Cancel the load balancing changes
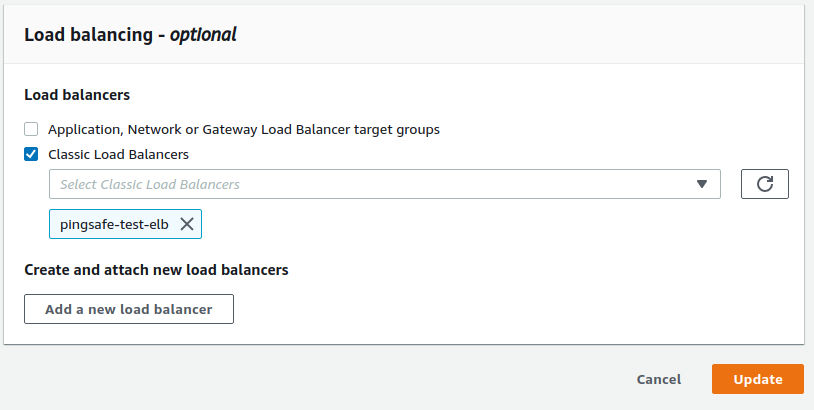 (658, 379)
